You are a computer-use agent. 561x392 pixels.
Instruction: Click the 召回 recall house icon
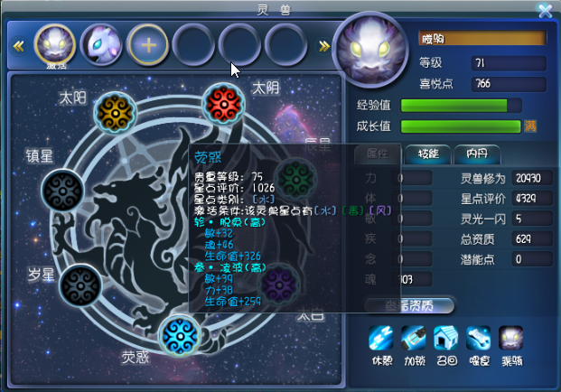tap(445, 338)
